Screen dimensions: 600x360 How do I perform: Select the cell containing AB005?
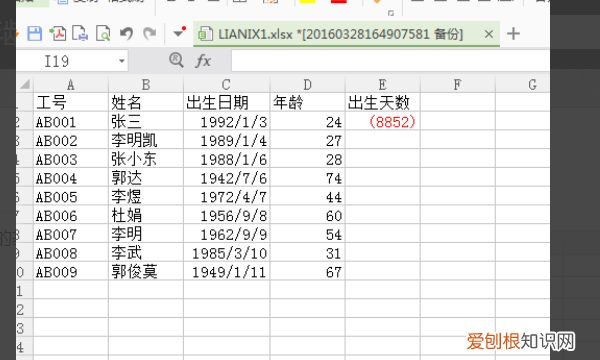click(x=71, y=196)
